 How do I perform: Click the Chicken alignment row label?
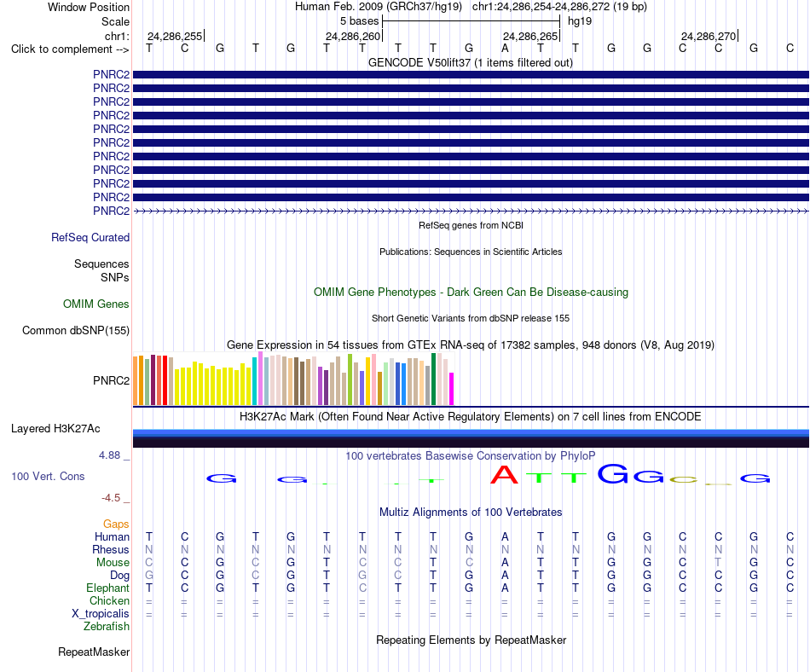click(x=109, y=600)
